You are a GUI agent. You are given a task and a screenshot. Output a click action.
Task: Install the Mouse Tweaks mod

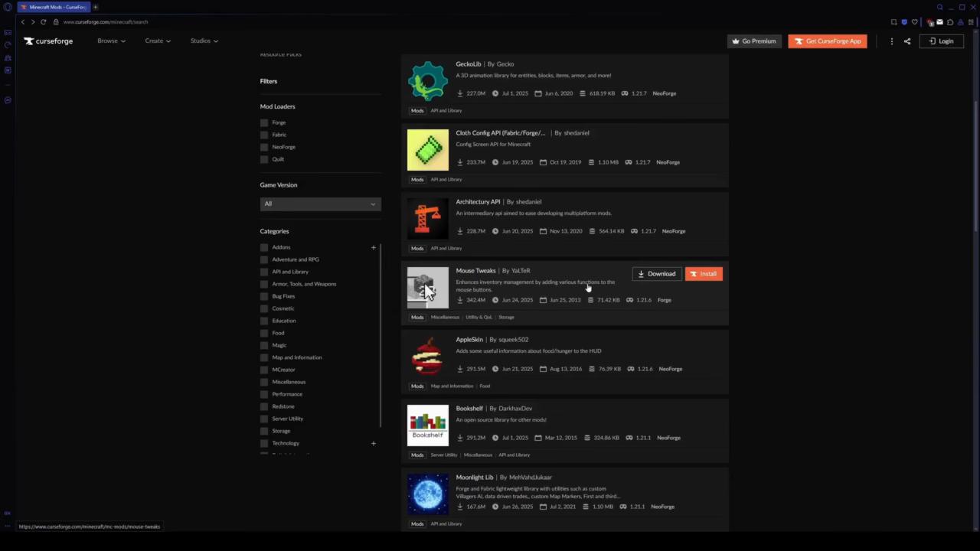click(x=704, y=274)
